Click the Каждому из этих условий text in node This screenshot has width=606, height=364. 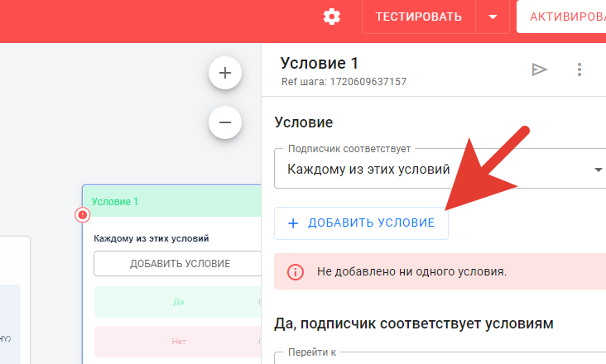click(x=151, y=238)
